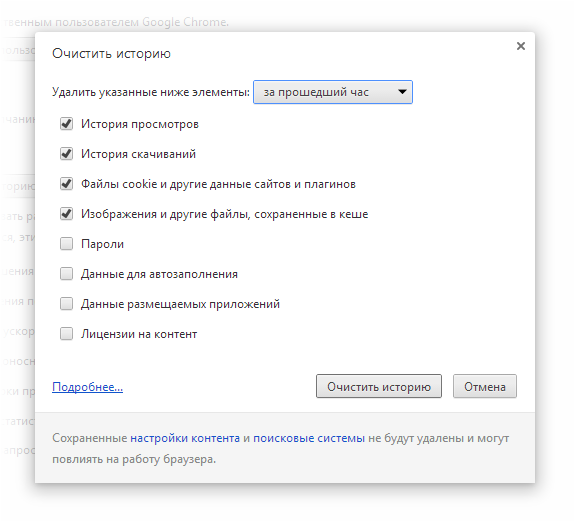The width and height of the screenshot is (575, 522).
Task: Uncheck История просмотров checkbox
Action: pos(66,124)
